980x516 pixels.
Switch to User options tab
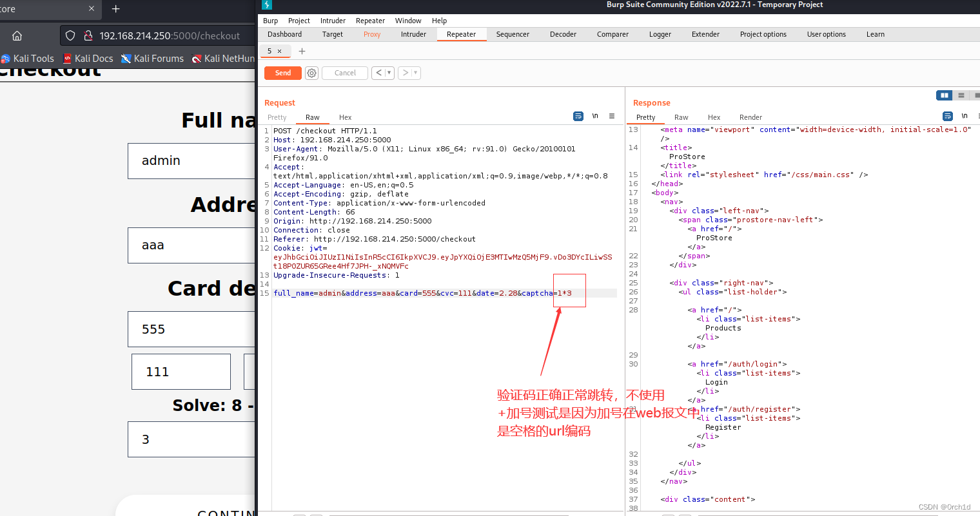pyautogui.click(x=827, y=34)
